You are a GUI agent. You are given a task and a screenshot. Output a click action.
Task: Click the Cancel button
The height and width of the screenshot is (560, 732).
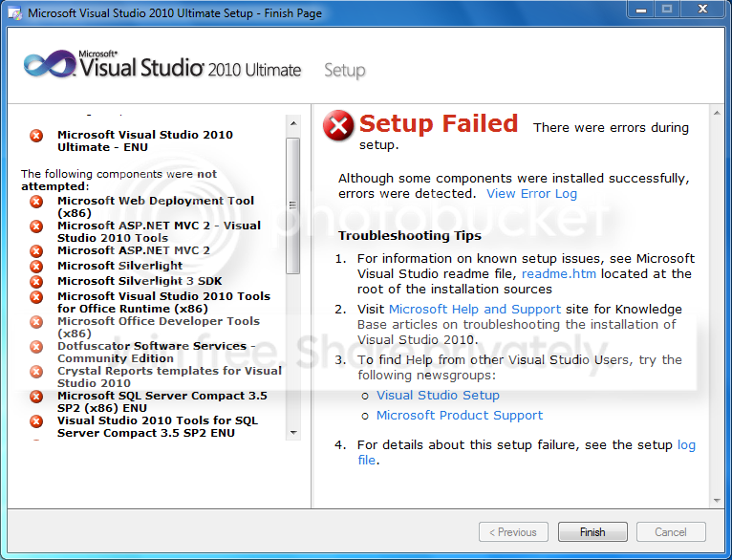point(671,532)
